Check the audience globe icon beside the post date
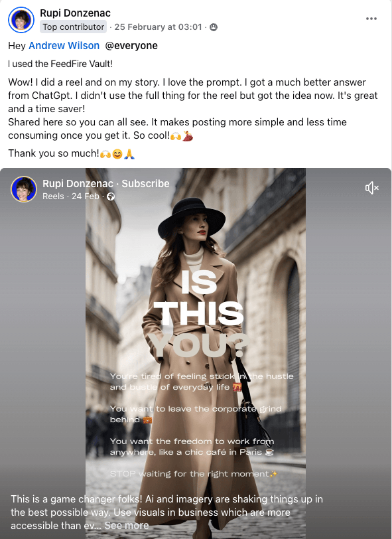Image resolution: width=392 pixels, height=539 pixels. click(x=214, y=27)
